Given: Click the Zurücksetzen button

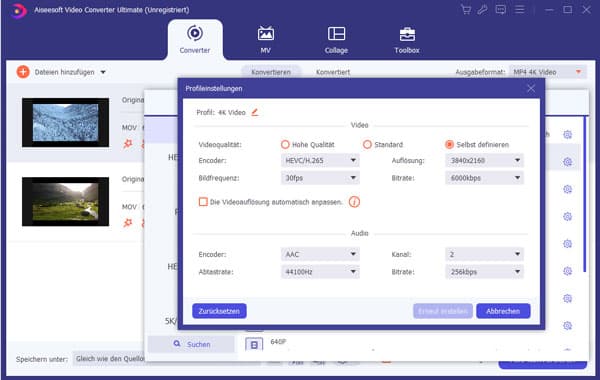Looking at the screenshot, I should [x=219, y=311].
